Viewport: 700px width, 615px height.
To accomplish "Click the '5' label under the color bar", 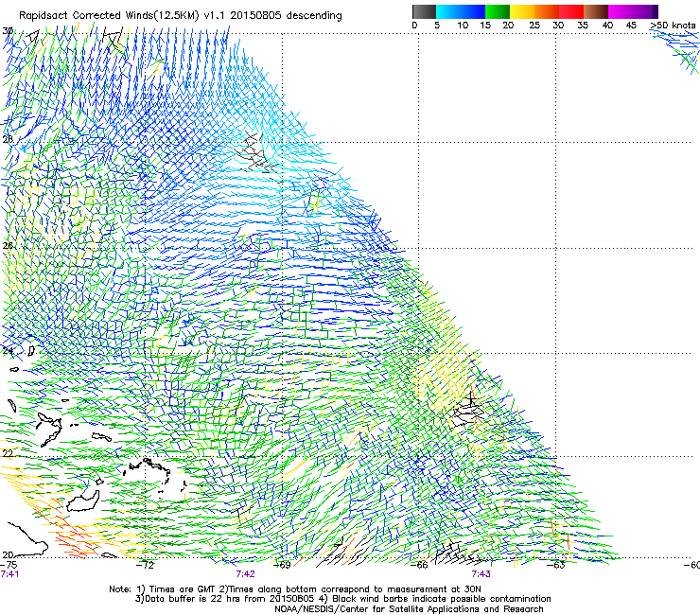I will pyautogui.click(x=437, y=26).
